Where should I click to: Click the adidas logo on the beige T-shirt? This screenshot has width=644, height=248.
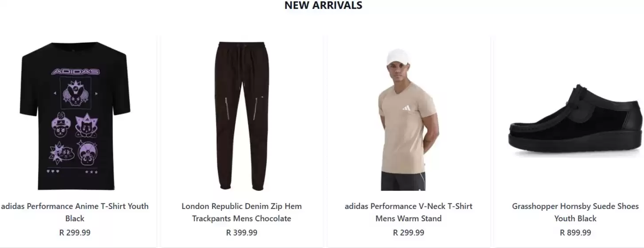click(x=406, y=108)
